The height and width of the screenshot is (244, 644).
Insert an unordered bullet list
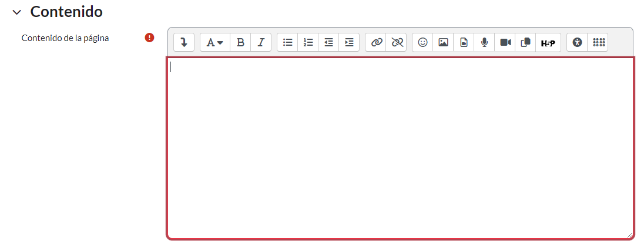click(x=287, y=42)
